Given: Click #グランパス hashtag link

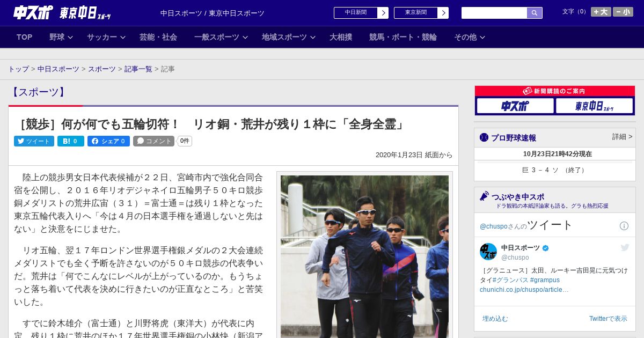Looking at the screenshot, I should pos(510,280).
